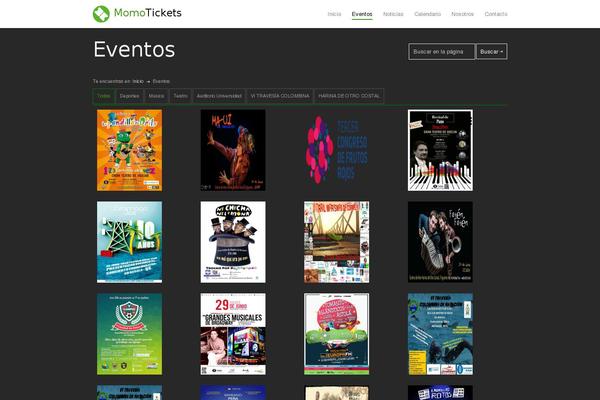Go to the Eventos navigation item

point(362,14)
